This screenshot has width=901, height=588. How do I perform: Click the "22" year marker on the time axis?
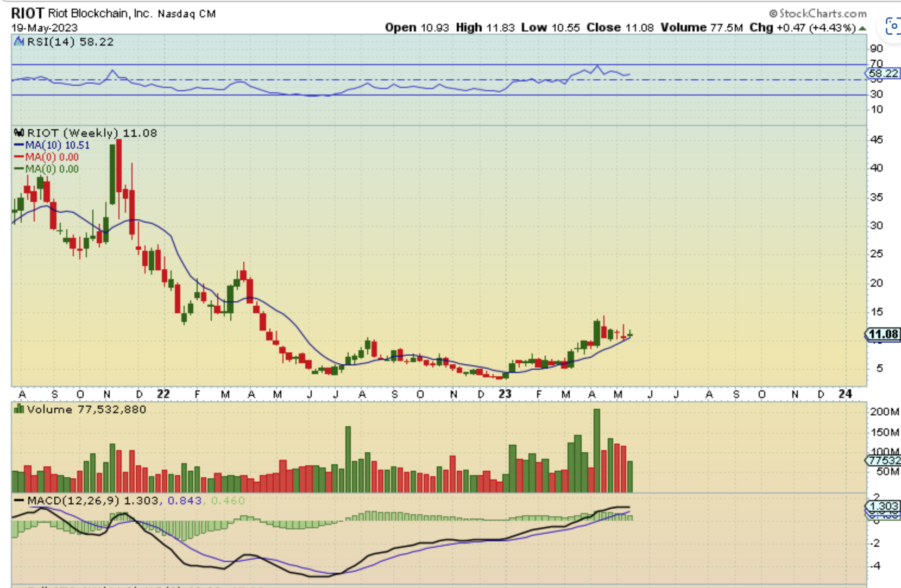[163, 394]
